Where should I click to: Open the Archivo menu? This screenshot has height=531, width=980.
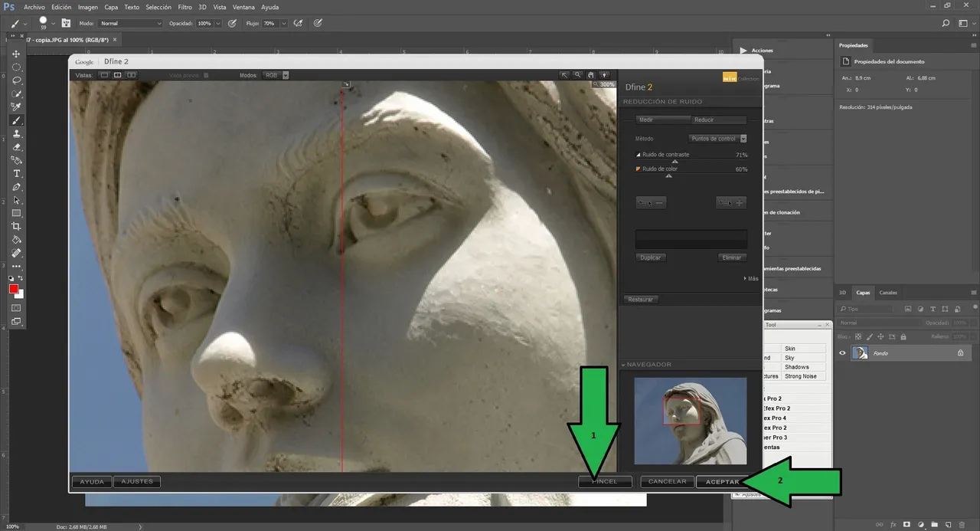(34, 7)
